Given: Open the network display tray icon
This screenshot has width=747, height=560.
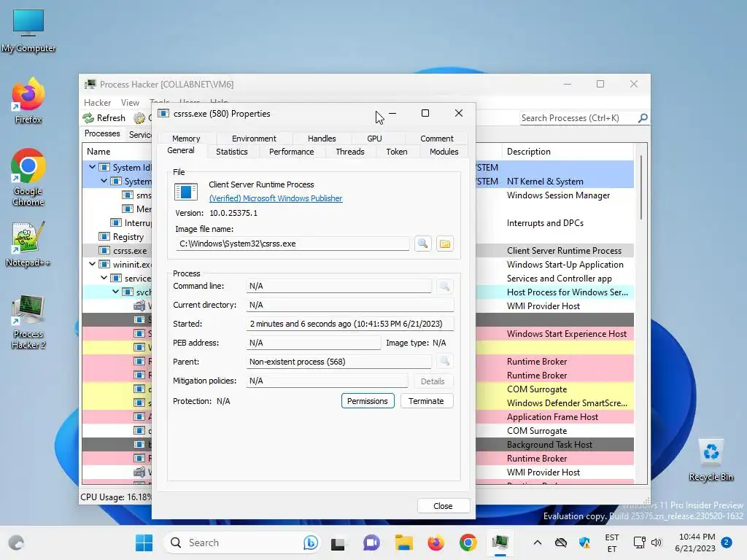Looking at the screenshot, I should (x=639, y=542).
